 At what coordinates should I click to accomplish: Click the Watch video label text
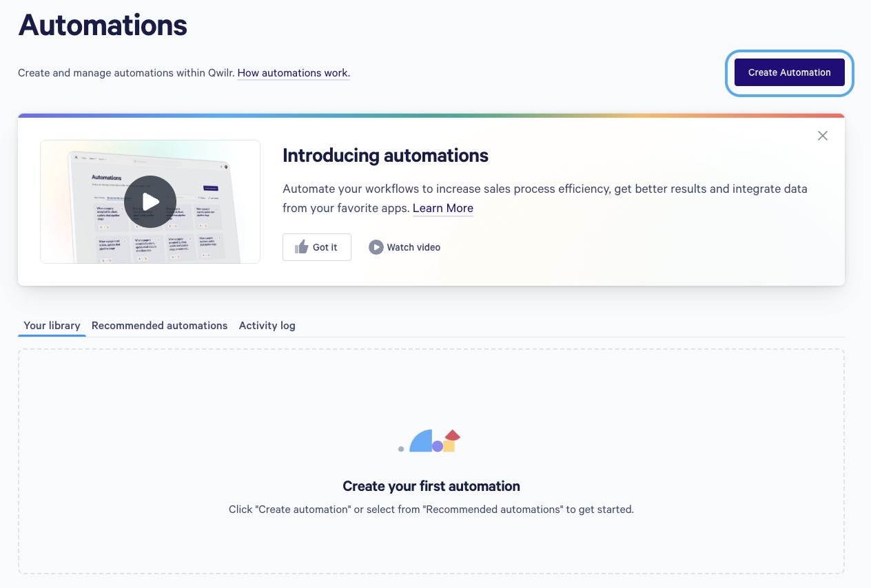tap(413, 247)
